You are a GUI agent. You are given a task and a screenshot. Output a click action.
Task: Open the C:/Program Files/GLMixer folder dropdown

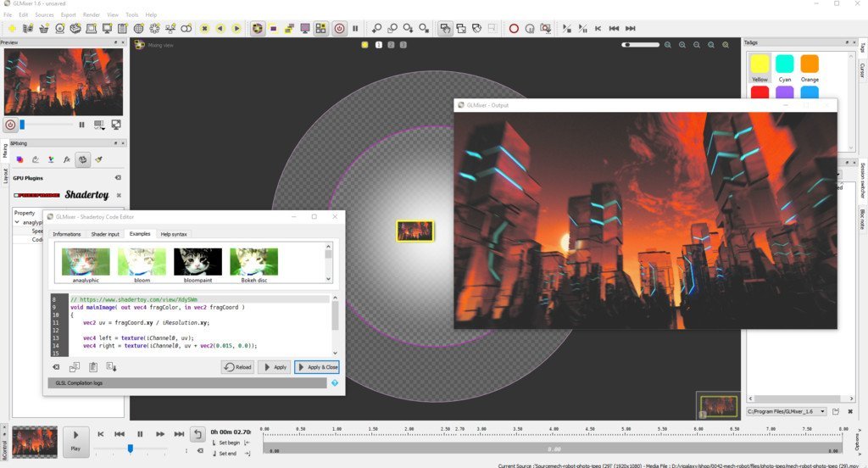[786, 411]
